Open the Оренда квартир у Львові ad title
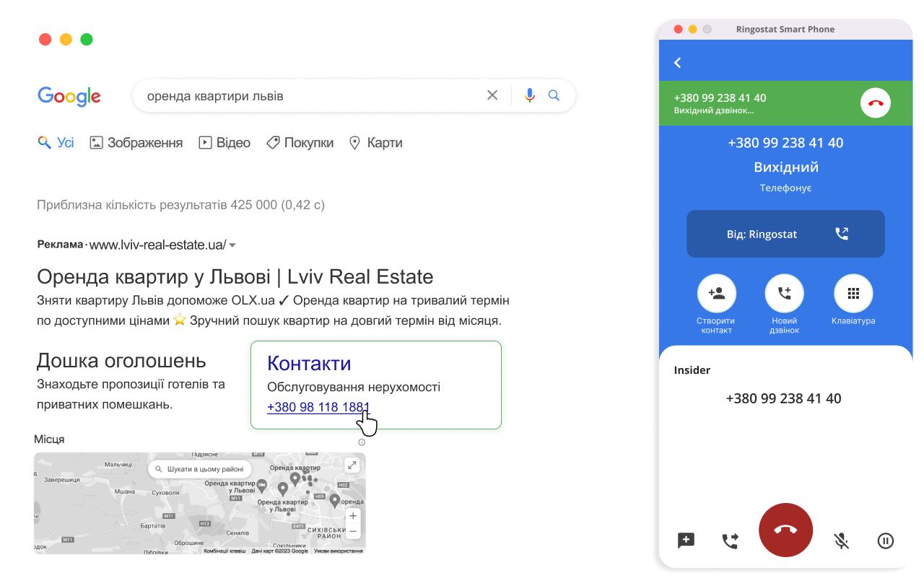Screen dimensions: 924x586 pyautogui.click(x=235, y=276)
